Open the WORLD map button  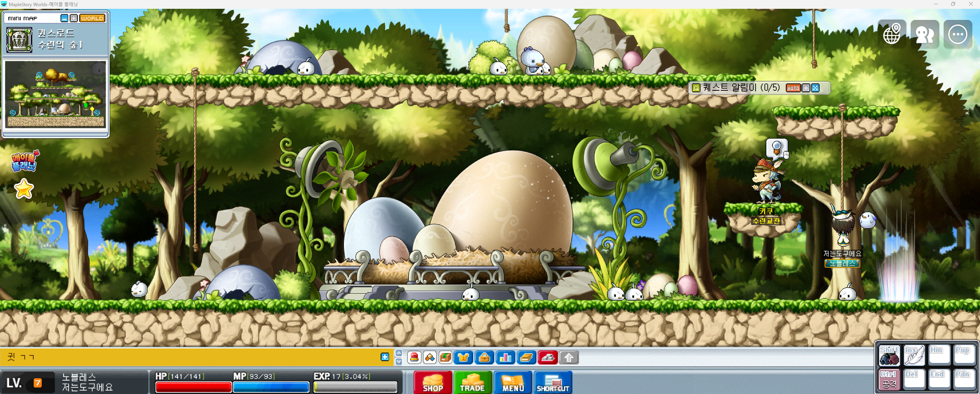(92, 18)
